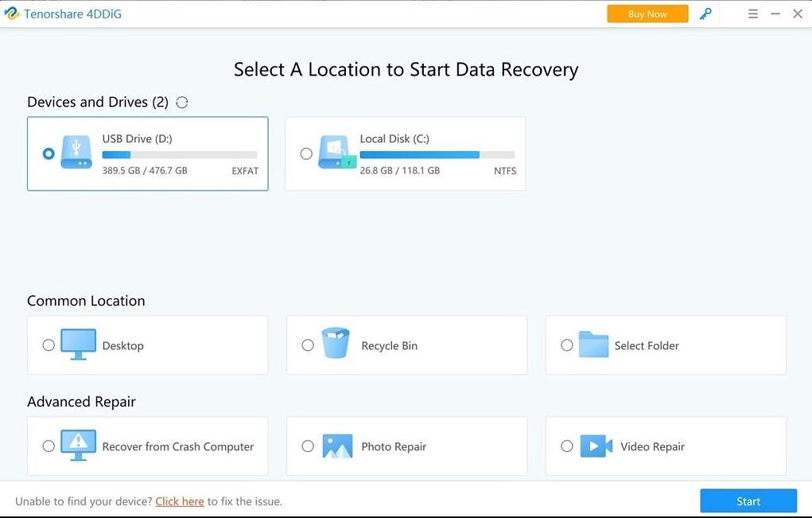Click the EXFAT file system label
The height and width of the screenshot is (518, 812).
coord(245,171)
